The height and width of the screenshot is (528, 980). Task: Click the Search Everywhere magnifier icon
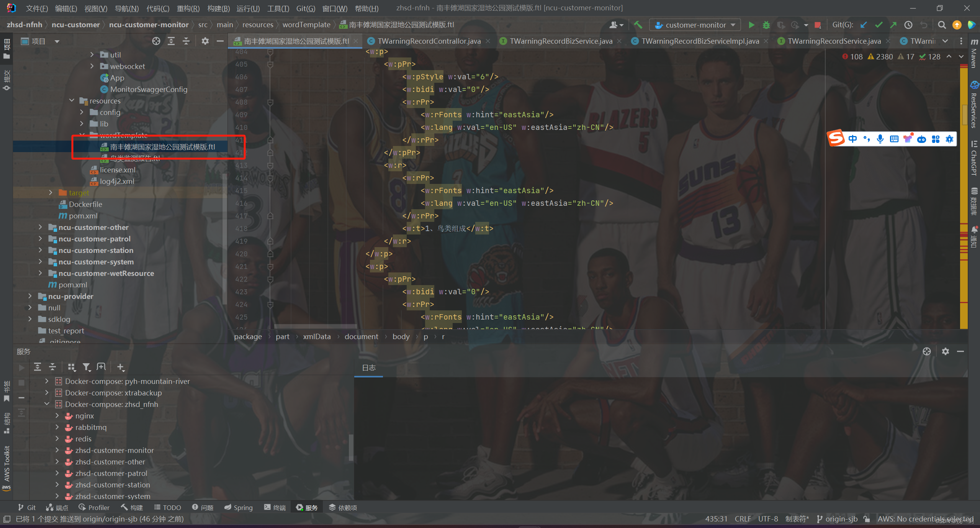[942, 25]
